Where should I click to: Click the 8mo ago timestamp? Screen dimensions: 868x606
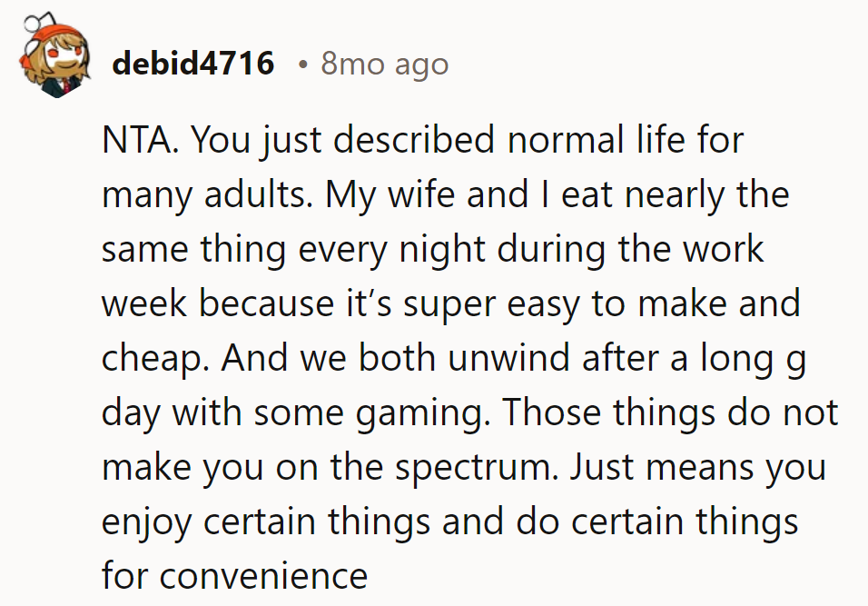pyautogui.click(x=384, y=64)
